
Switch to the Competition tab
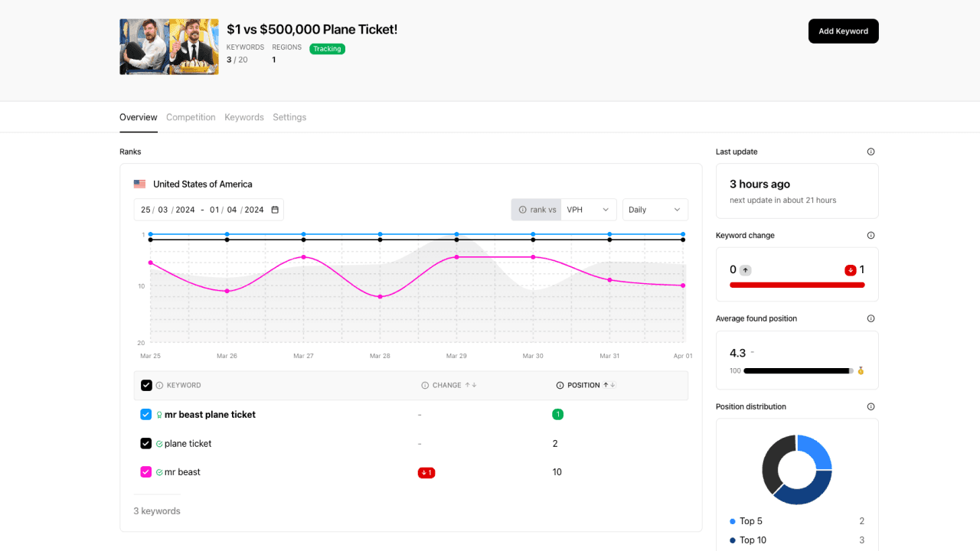[x=191, y=117]
